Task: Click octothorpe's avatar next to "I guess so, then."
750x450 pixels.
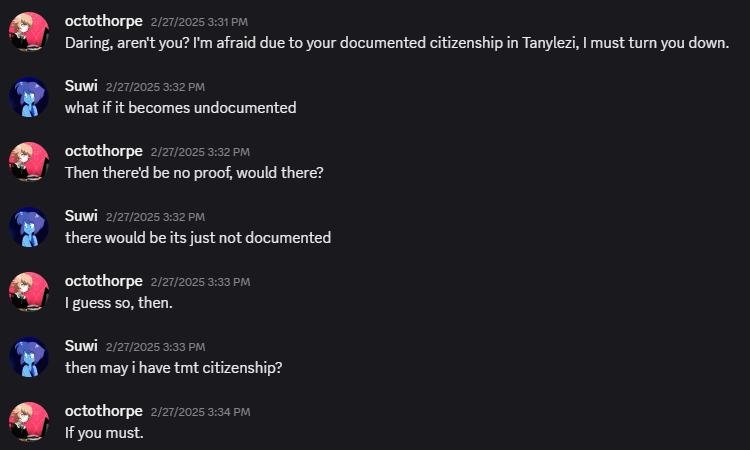Action: click(29, 292)
